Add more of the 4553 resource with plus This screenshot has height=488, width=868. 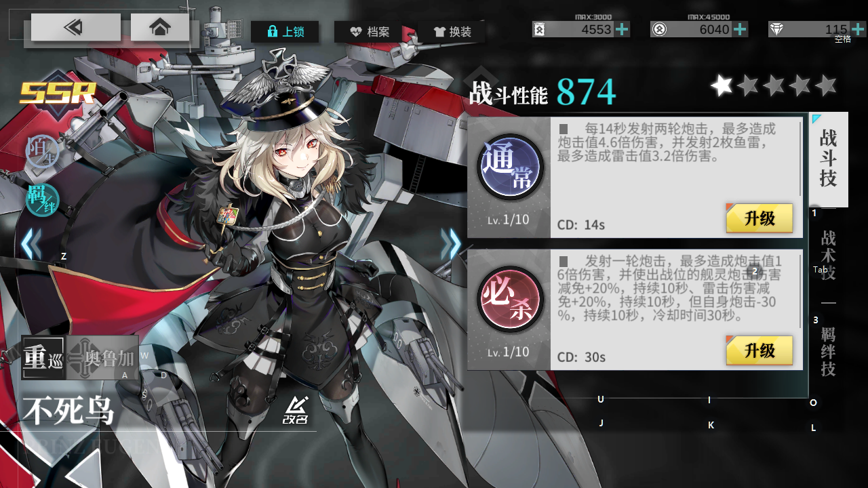pos(622,29)
